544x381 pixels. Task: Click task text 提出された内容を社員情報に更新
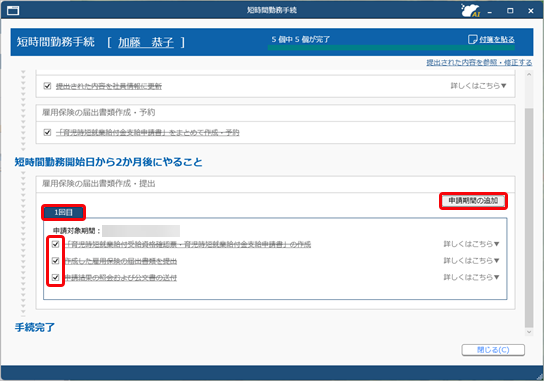point(109,86)
